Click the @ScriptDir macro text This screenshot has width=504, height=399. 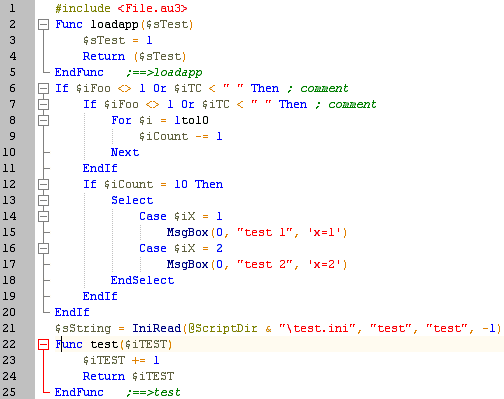223,328
